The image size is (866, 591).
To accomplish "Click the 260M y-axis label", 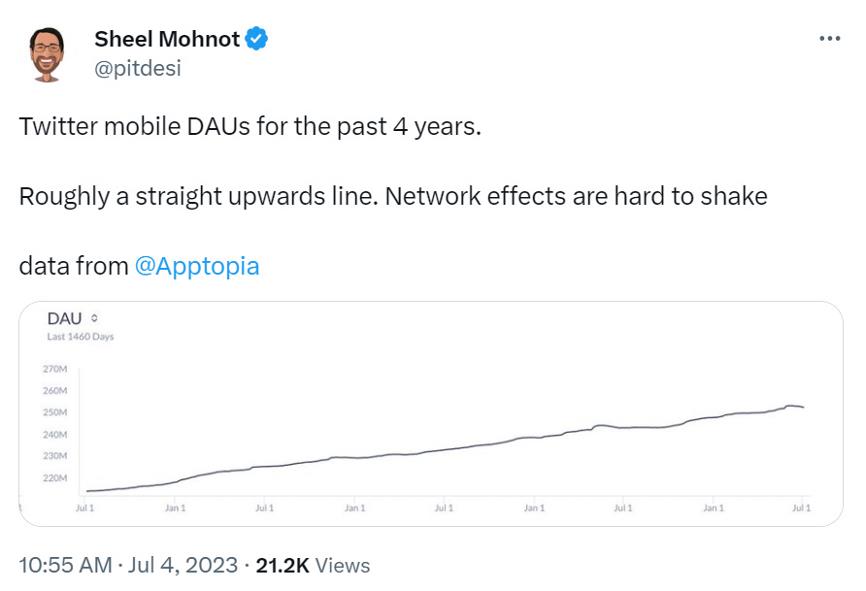I will click(x=54, y=391).
